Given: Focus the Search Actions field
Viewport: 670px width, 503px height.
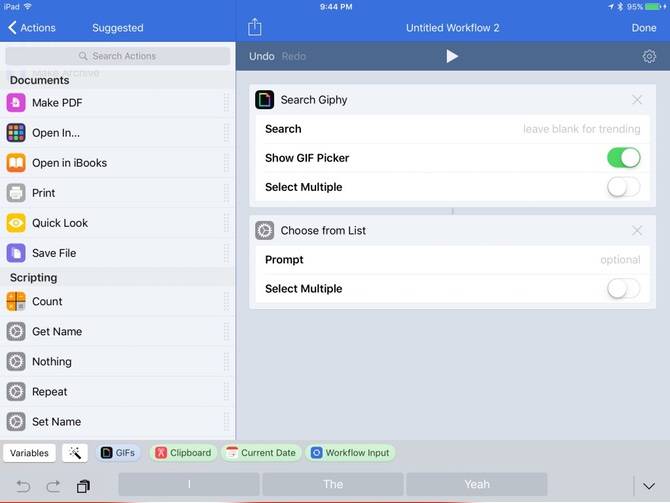Looking at the screenshot, I should click(118, 56).
